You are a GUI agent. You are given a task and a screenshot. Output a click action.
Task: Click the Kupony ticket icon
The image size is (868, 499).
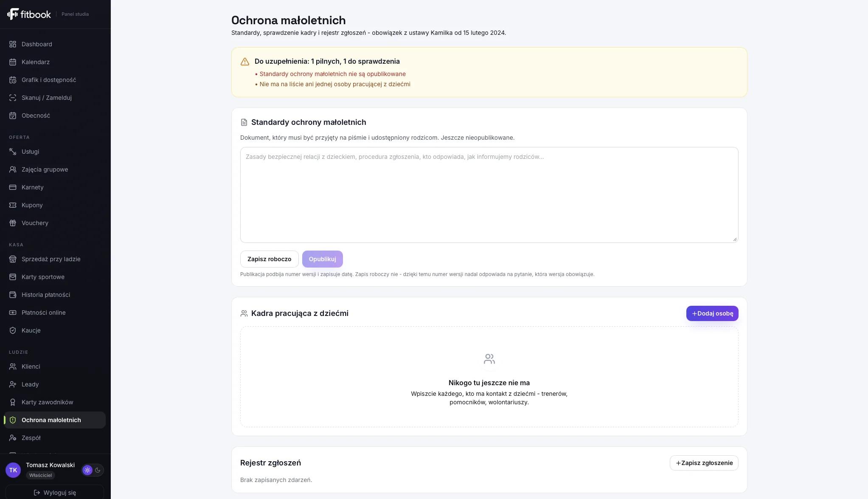pyautogui.click(x=13, y=205)
